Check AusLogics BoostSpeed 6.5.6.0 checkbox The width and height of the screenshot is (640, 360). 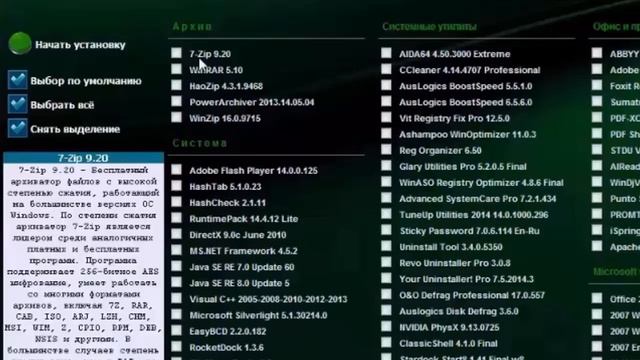click(x=386, y=101)
